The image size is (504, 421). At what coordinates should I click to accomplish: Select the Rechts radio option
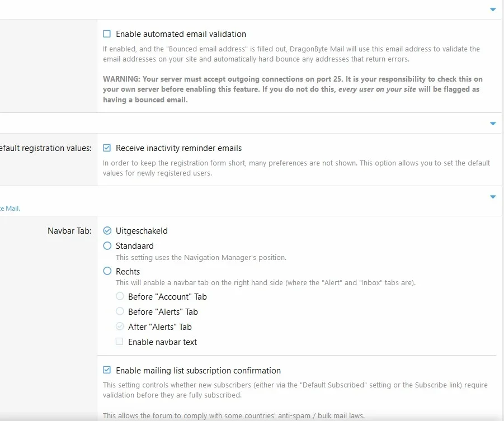107,271
